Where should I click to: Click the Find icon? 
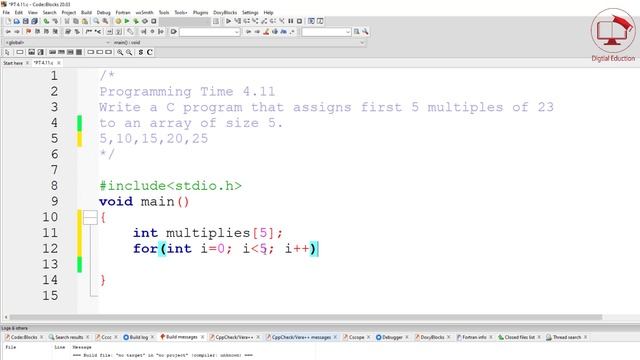tap(96, 21)
